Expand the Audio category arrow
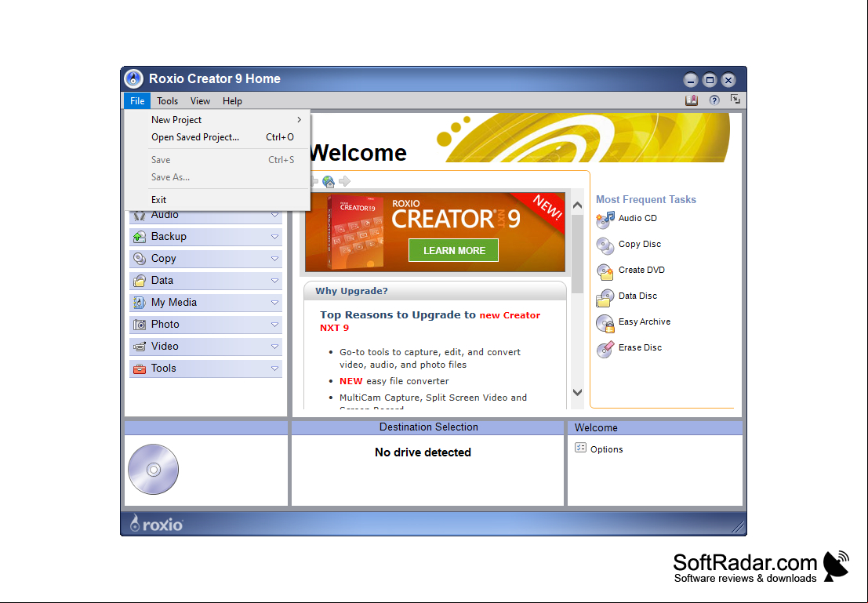Viewport: 868px width, 603px height. tap(274, 215)
